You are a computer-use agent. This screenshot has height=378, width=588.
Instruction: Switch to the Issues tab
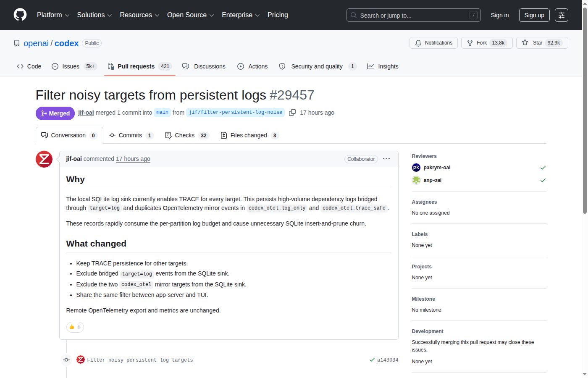[74, 66]
